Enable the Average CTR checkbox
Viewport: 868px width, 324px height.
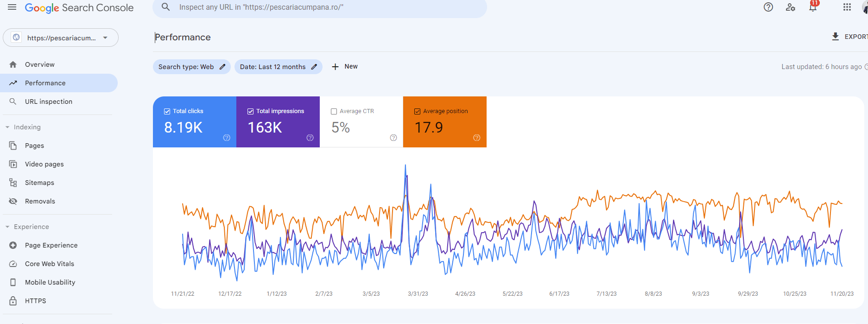tap(334, 111)
